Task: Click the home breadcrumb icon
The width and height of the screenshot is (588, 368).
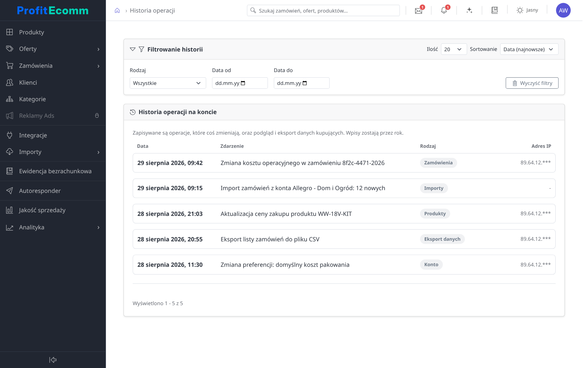Action: [x=117, y=11]
